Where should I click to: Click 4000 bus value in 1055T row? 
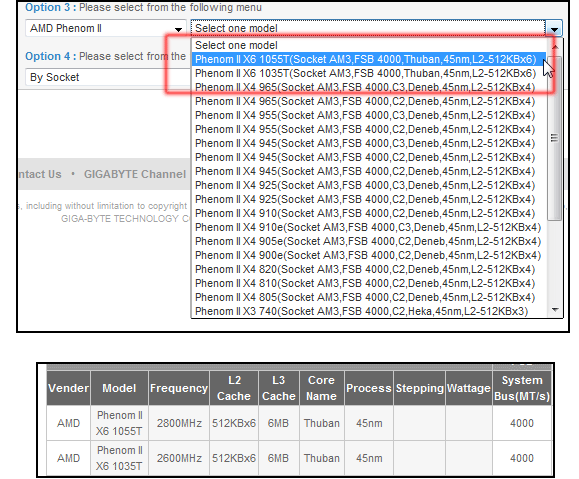click(x=522, y=423)
